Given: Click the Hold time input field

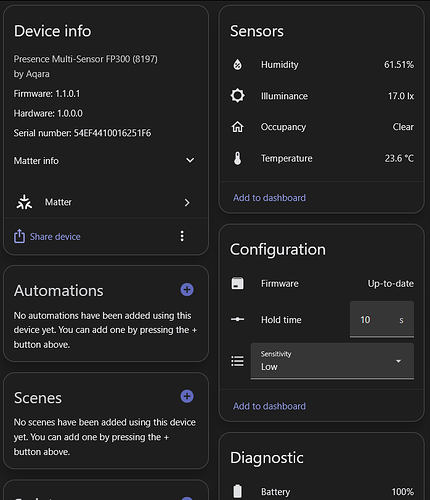Looking at the screenshot, I should click(x=382, y=319).
